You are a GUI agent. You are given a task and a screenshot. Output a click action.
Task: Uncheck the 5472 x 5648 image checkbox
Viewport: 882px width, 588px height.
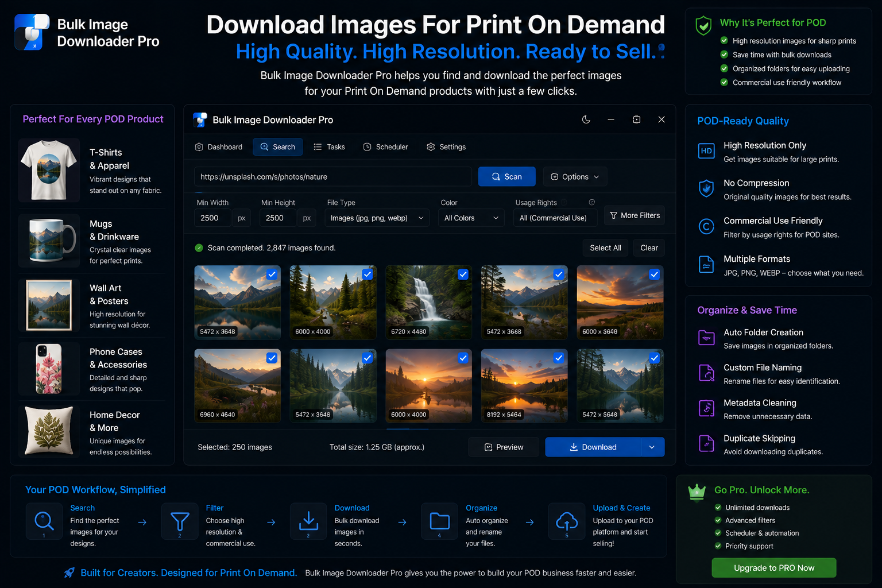coord(654,358)
